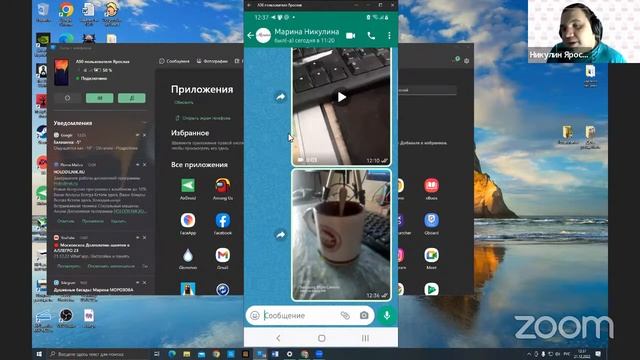This screenshot has width=640, height=360.
Task: Open the Сообщения tab in Your Phone
Action: pyautogui.click(x=174, y=61)
